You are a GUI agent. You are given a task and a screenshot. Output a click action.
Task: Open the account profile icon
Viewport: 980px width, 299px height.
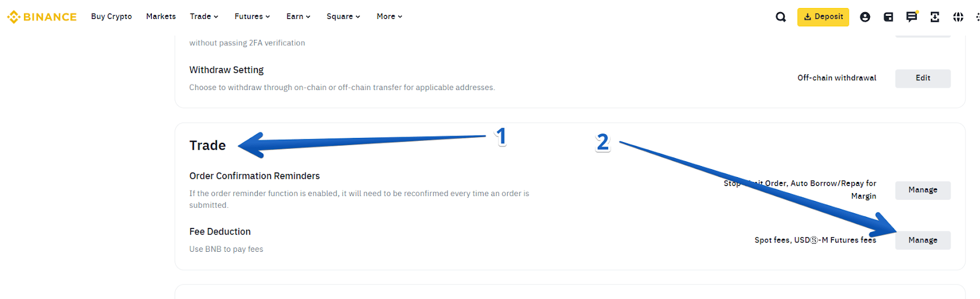[x=865, y=17]
